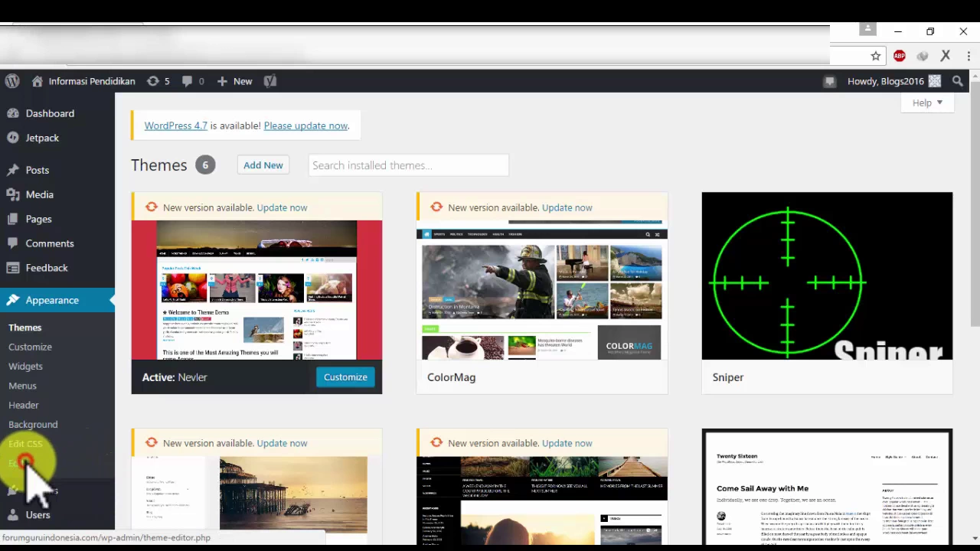Click the Chrome profile avatar button

[867, 29]
